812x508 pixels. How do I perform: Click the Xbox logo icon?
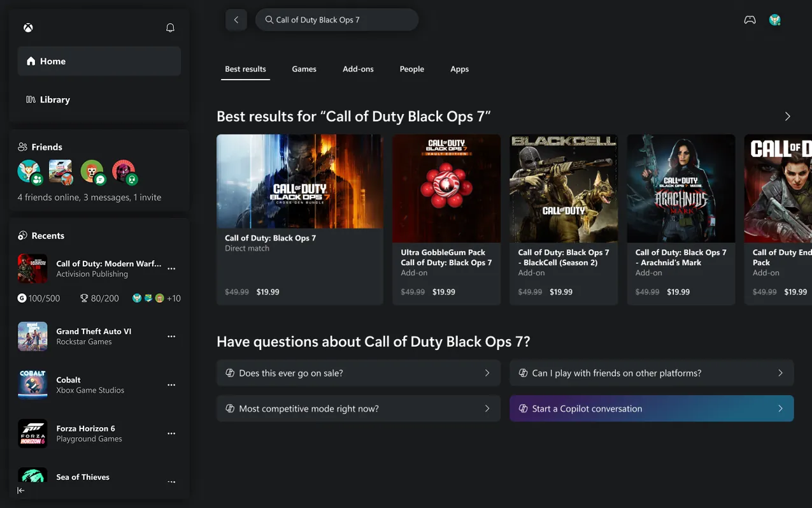tap(29, 27)
